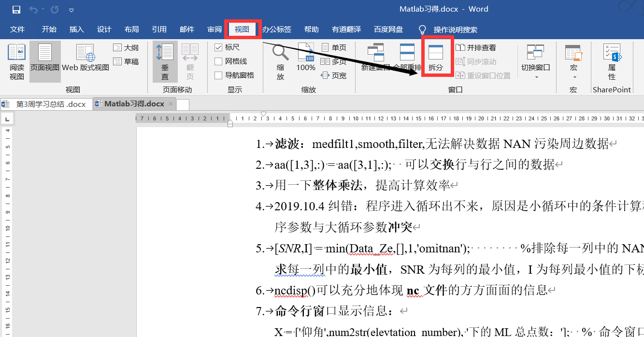Click 重设窗口位置 reset window position
Viewport: 644px width, 337px height.
(483, 75)
